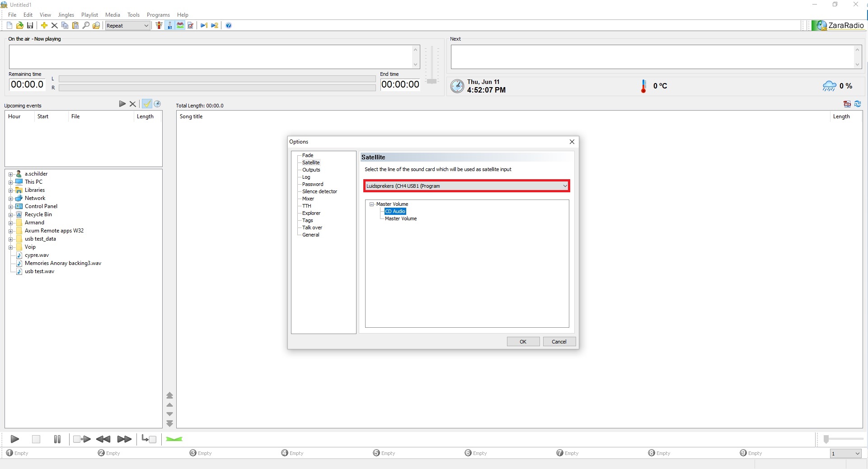Open the Luidsprekers sound card dropdown
This screenshot has height=469, width=868.
click(466, 186)
